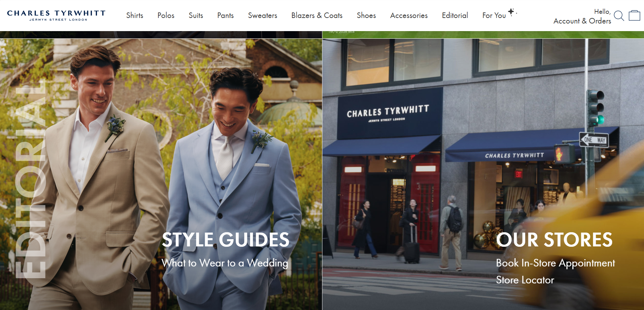The width and height of the screenshot is (644, 310).
Task: Click the storefront photo tile
Action: (483, 174)
